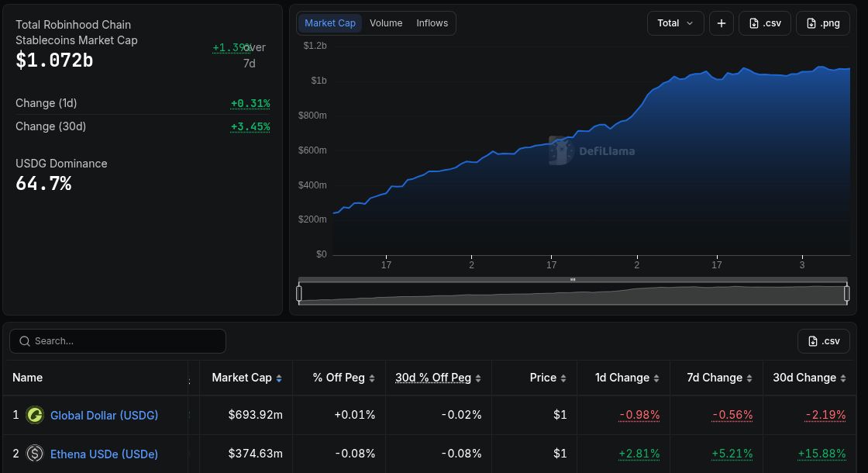
Task: Click USDe's +2.81% 1d change
Action: point(639,454)
